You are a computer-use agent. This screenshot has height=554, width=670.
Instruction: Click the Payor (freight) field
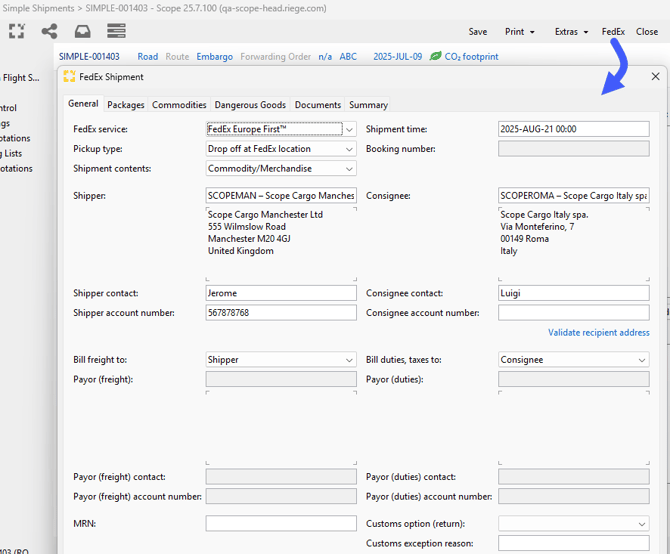pyautogui.click(x=281, y=379)
